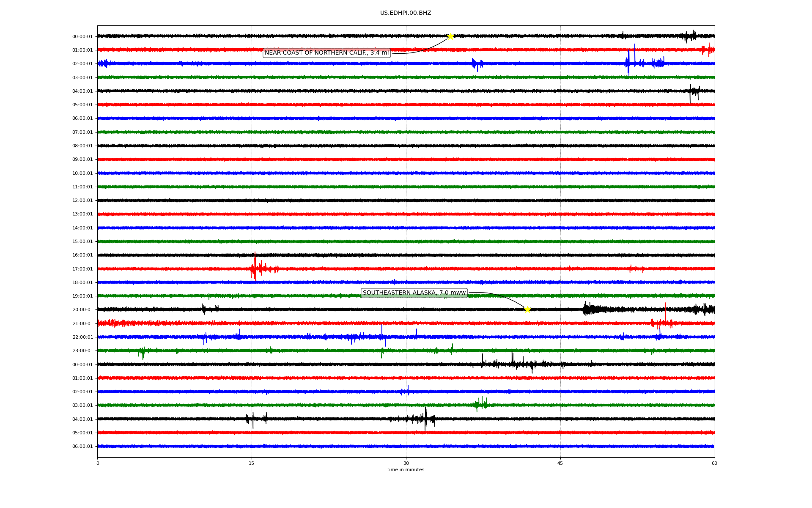Viewport: 812px width, 508px height.
Task: Click the first 00:00:01 row label
Action: [x=82, y=37]
